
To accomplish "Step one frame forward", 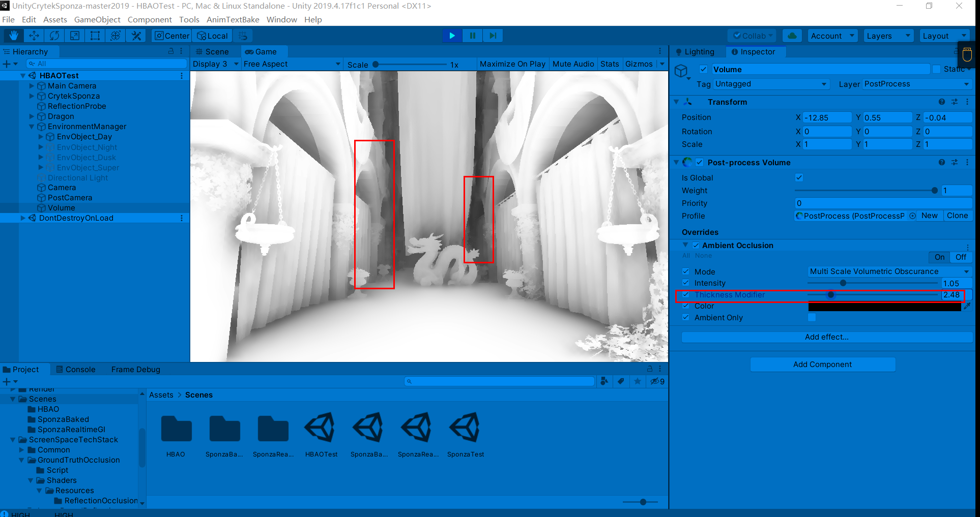I will [493, 36].
